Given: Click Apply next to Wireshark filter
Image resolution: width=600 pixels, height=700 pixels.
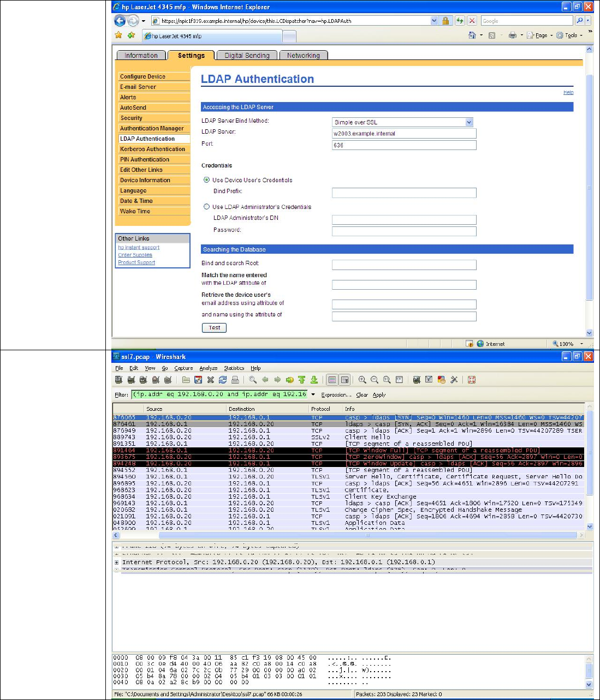Looking at the screenshot, I should pos(379,395).
